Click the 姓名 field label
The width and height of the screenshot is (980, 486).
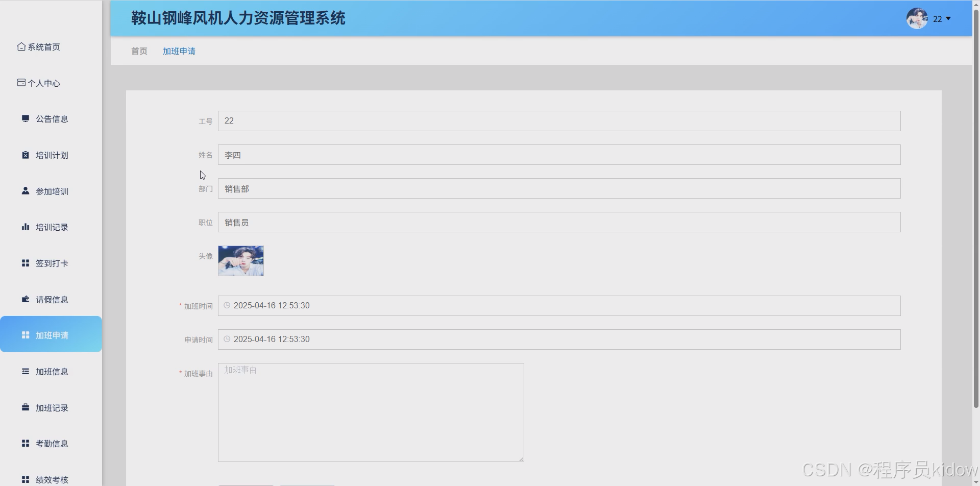coord(206,155)
